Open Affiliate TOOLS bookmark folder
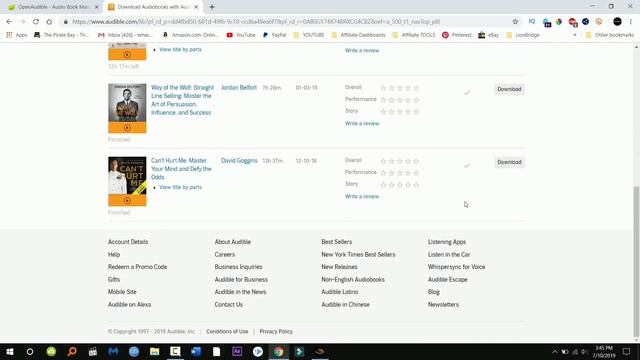This screenshot has height=360, width=640. (x=413, y=35)
